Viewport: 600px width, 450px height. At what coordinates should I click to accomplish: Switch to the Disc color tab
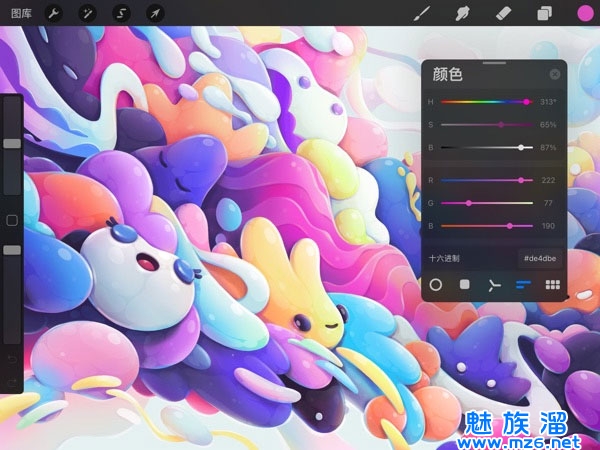coord(436,285)
